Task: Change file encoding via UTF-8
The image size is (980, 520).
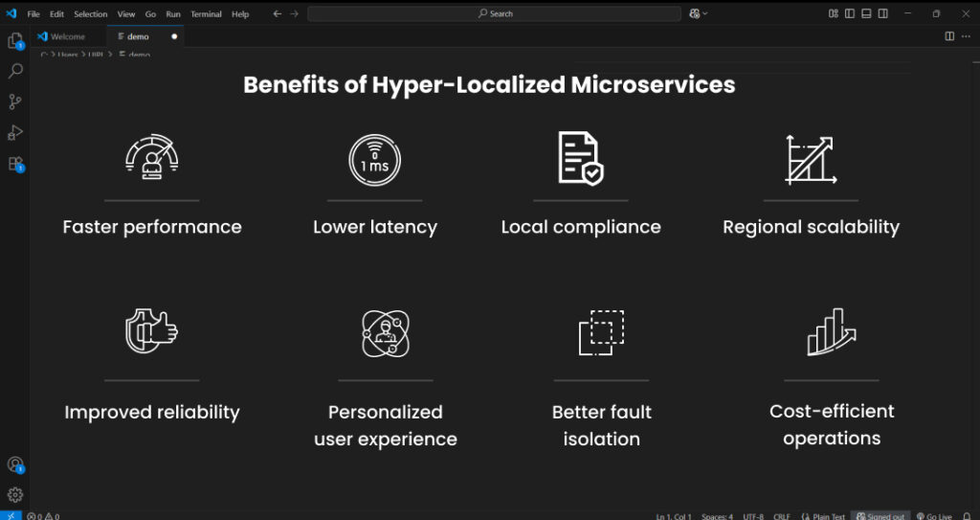Action: (753, 516)
